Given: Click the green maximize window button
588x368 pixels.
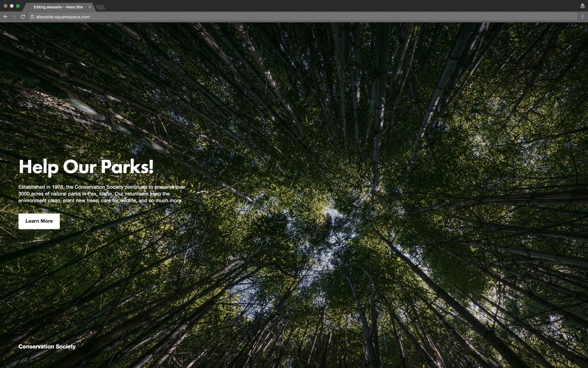Looking at the screenshot, I should coord(18,6).
